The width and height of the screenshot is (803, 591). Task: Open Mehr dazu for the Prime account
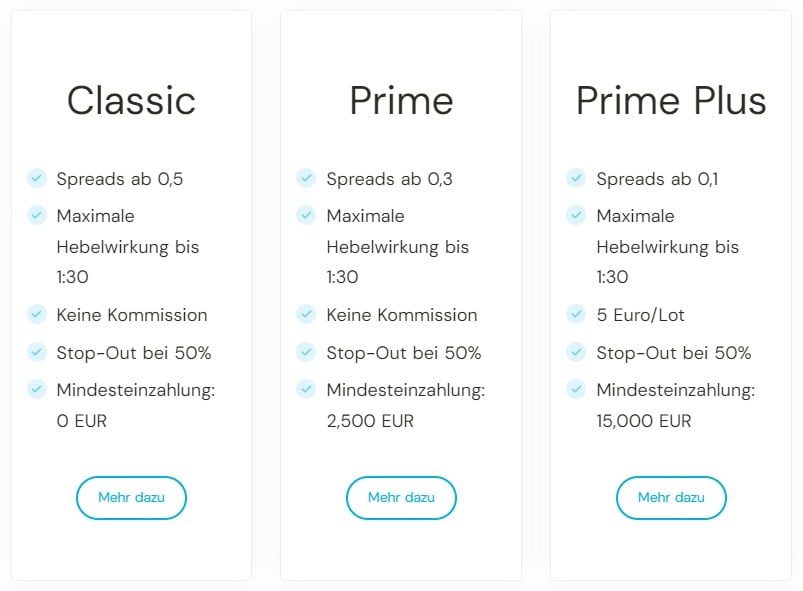click(x=401, y=498)
